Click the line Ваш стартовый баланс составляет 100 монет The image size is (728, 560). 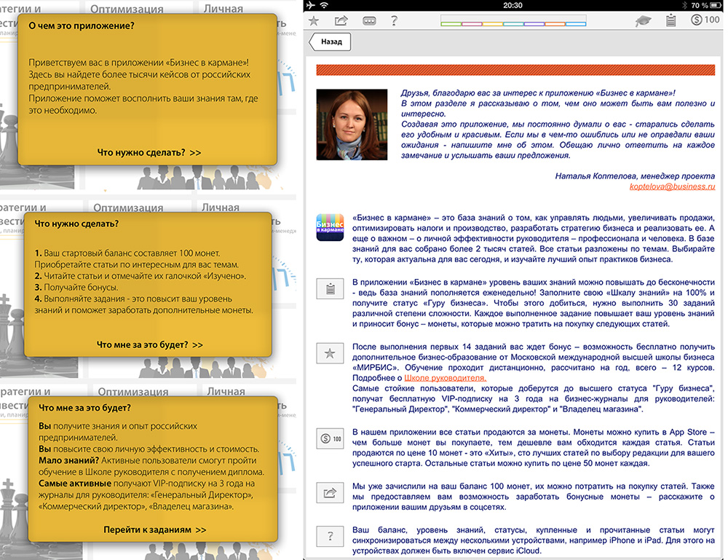point(127,253)
